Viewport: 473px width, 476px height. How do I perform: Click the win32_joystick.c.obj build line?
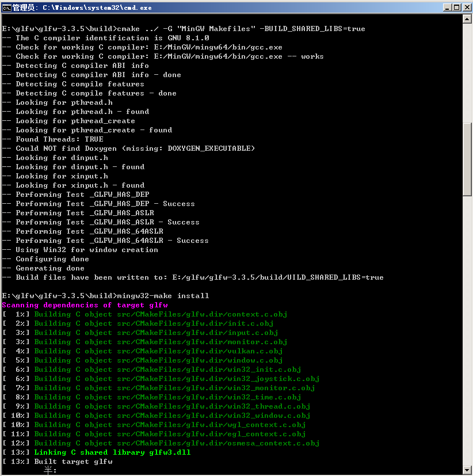click(161, 379)
